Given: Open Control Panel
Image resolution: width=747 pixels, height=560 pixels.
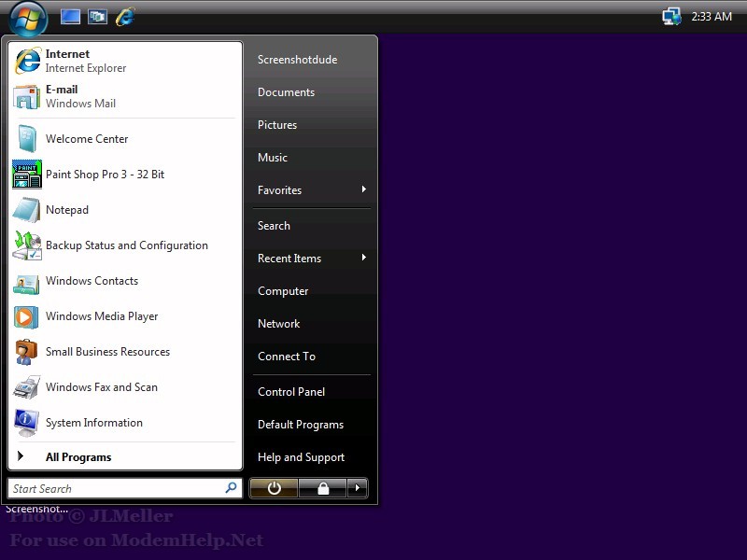Looking at the screenshot, I should point(291,392).
